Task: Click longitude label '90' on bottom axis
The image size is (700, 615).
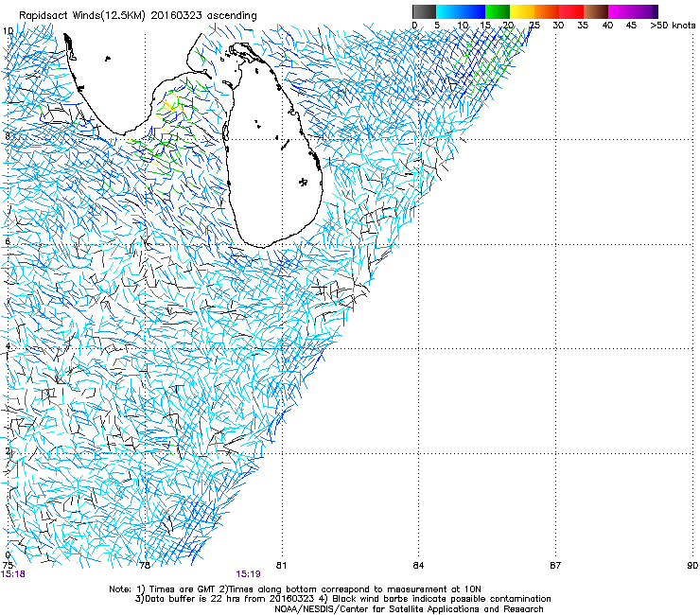Action: click(692, 566)
